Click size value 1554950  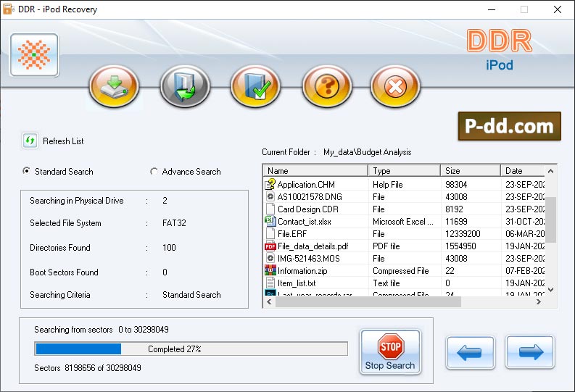tap(460, 246)
